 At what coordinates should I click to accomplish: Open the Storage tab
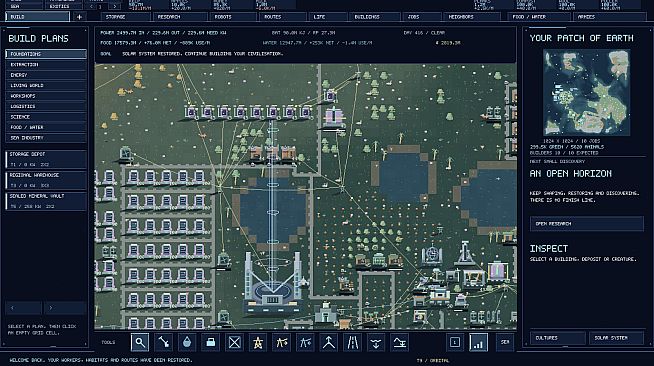click(x=125, y=17)
